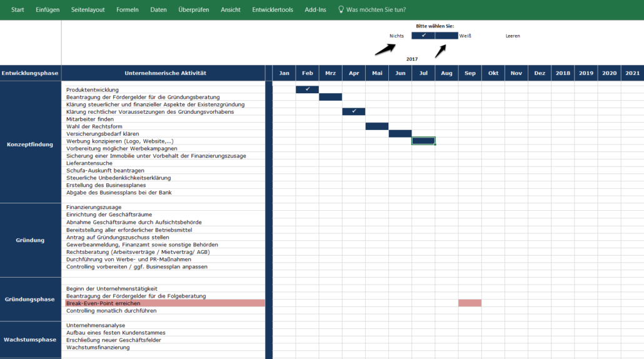The image size is (644, 359).
Task: Click the Sep column header
Action: tap(470, 73)
